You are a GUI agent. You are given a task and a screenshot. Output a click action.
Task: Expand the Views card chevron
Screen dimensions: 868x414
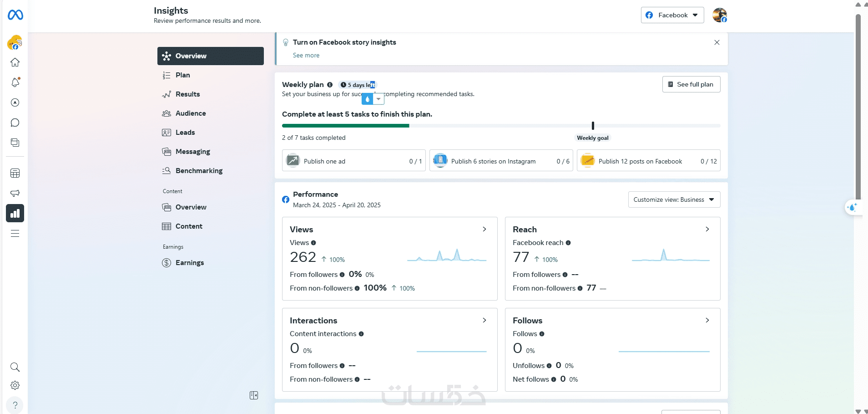coord(484,229)
